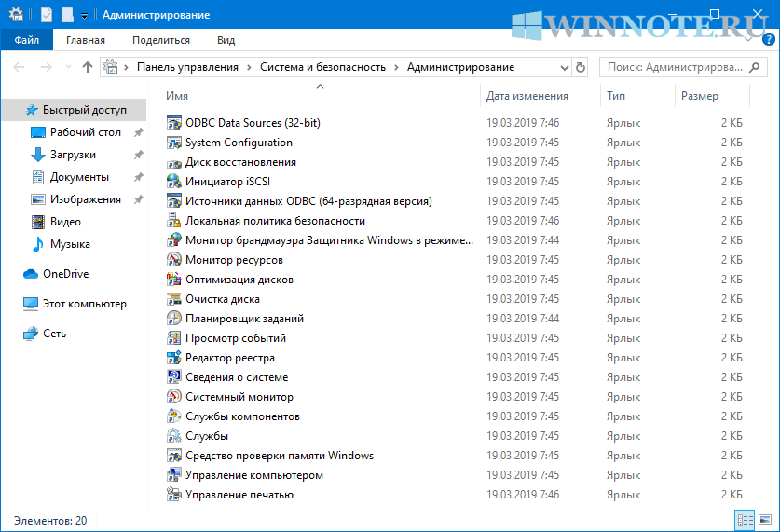Open the Customize Quick Access Toolbar dropdown
The image size is (780, 532).
84,16
